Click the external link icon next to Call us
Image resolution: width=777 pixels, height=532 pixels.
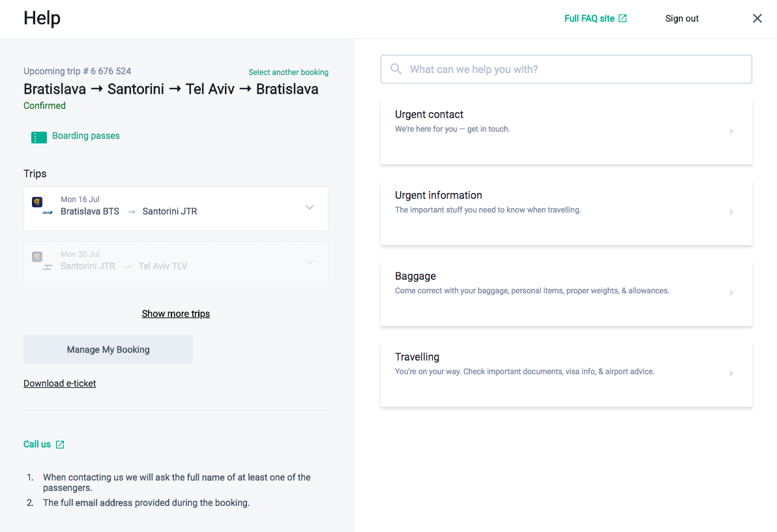tap(60, 444)
